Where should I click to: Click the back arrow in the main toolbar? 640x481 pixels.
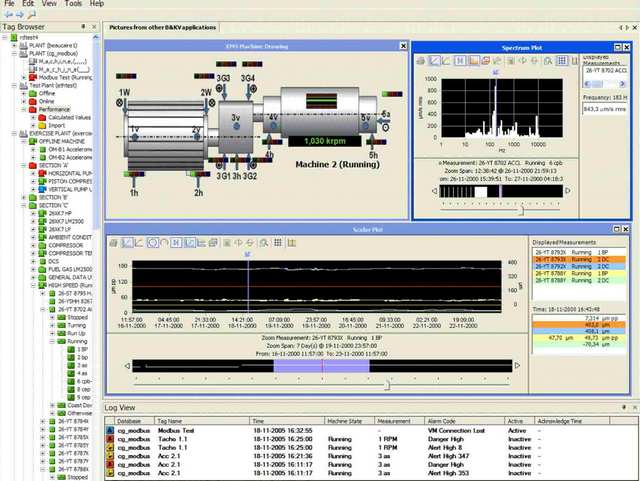click(7, 16)
